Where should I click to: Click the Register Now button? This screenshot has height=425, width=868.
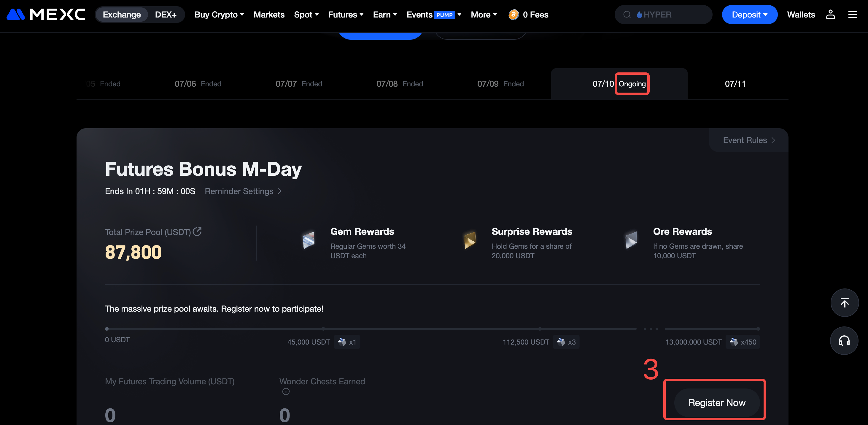click(x=717, y=402)
